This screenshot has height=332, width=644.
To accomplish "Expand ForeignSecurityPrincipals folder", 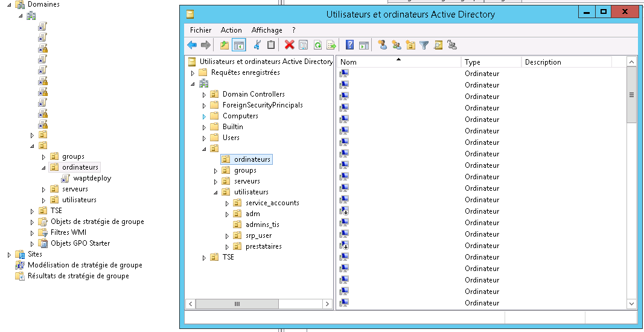I will (204, 105).
